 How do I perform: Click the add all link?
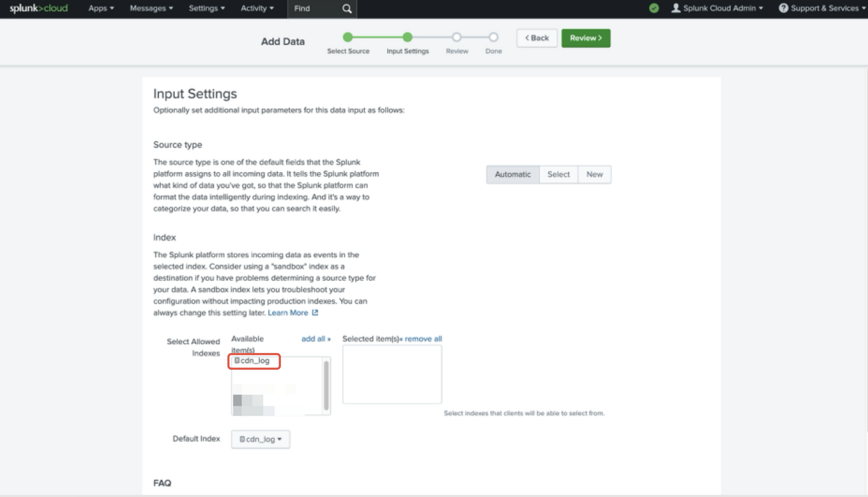316,339
